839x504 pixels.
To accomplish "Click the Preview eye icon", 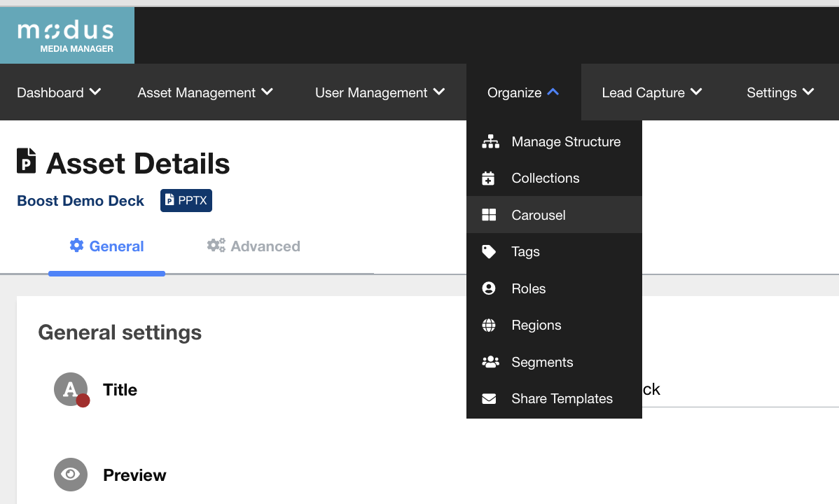I will click(71, 475).
